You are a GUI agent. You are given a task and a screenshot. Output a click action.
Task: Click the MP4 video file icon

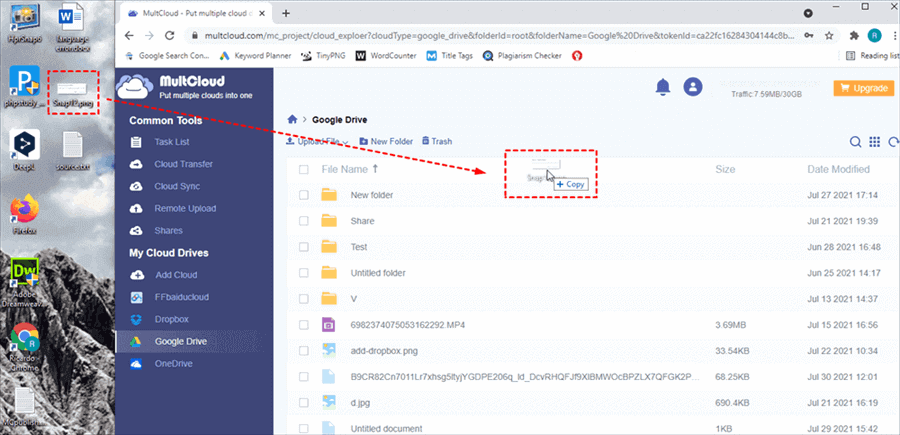tap(328, 325)
